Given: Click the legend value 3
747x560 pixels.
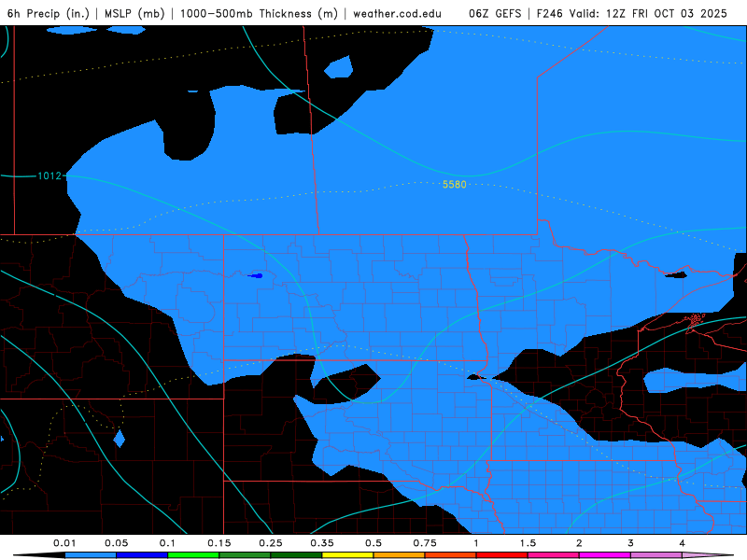Looking at the screenshot, I should coord(631,543).
